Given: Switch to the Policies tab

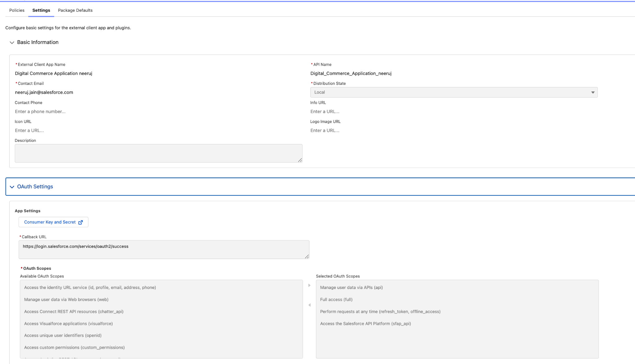Looking at the screenshot, I should (17, 10).
